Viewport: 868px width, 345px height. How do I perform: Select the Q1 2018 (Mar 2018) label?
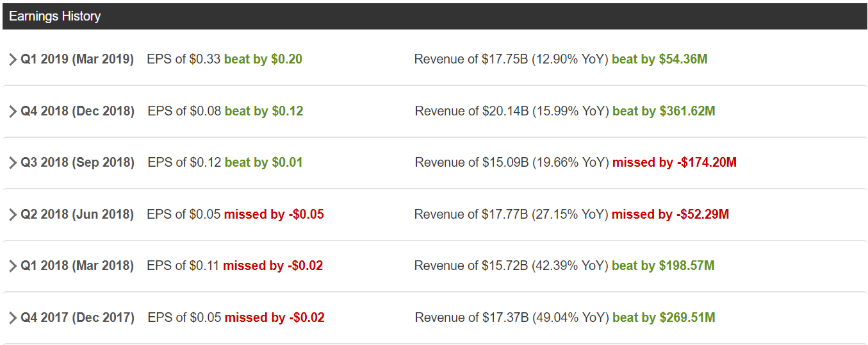tap(77, 266)
